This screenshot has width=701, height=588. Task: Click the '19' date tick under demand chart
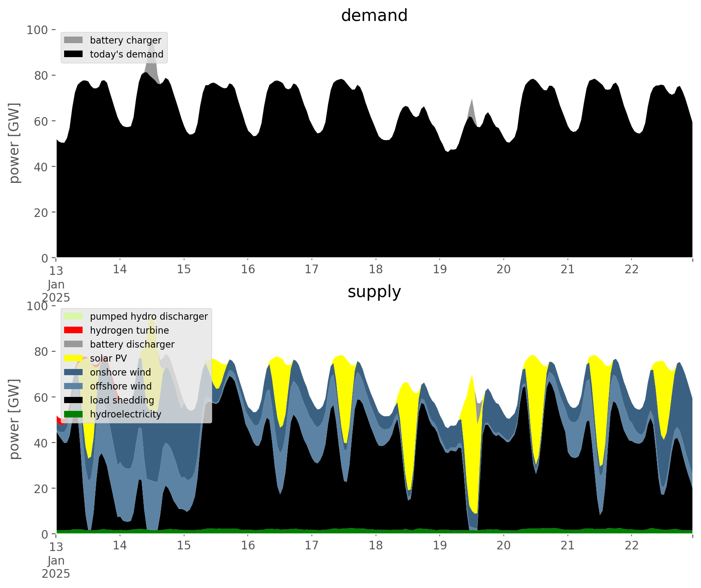point(440,270)
